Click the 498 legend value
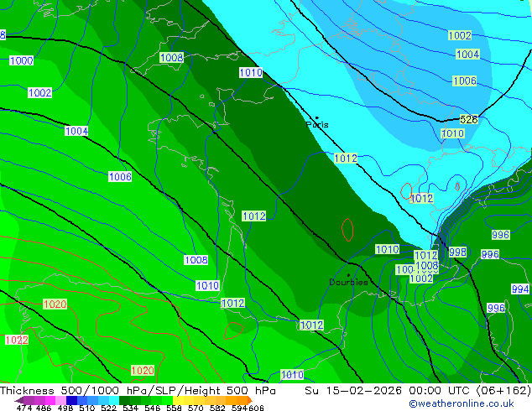 [x=65, y=408]
